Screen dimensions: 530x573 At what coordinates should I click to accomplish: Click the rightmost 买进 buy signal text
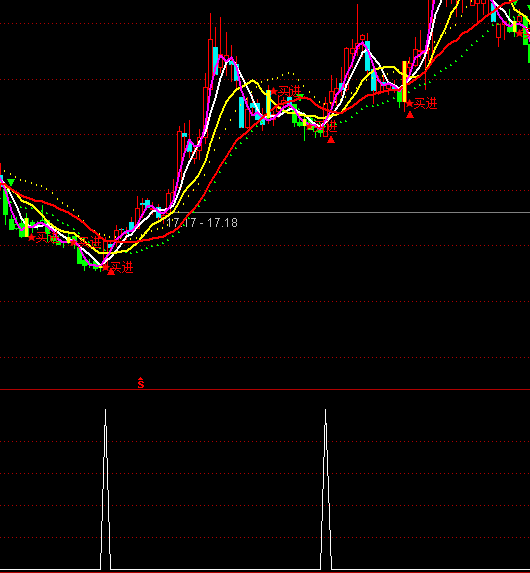coord(425,104)
